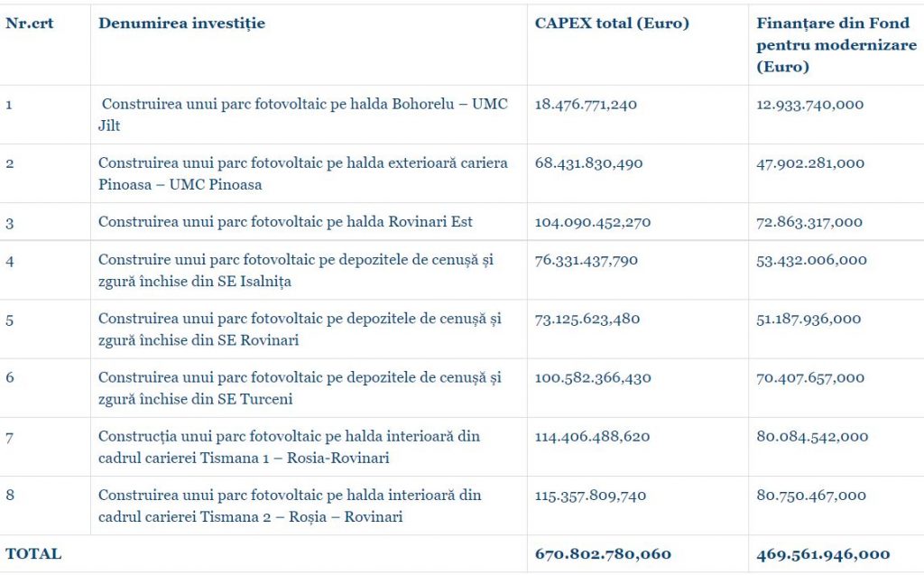The height and width of the screenshot is (575, 924).
Task: Select the CAPEX value 104.090.452,270
Action: [593, 222]
